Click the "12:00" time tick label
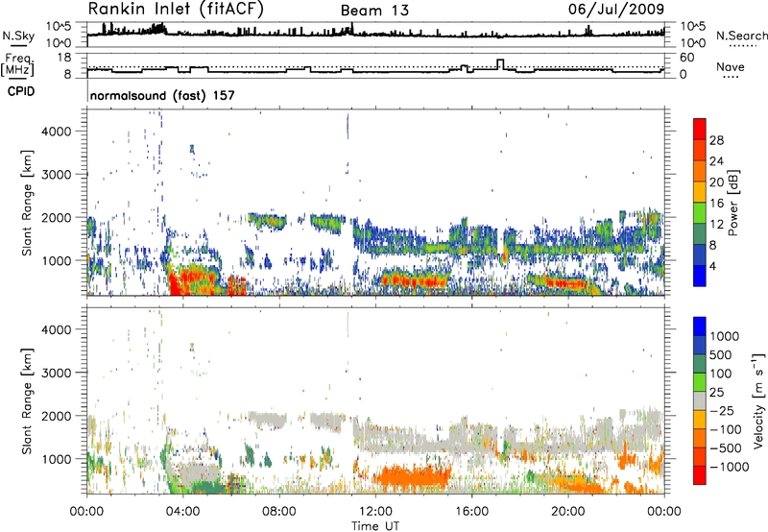 pyautogui.click(x=375, y=512)
